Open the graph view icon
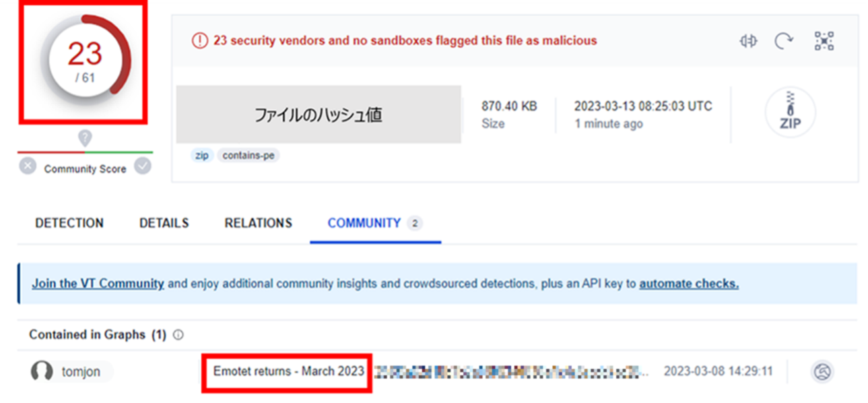Screen dimensions: 868x403 [x=824, y=41]
